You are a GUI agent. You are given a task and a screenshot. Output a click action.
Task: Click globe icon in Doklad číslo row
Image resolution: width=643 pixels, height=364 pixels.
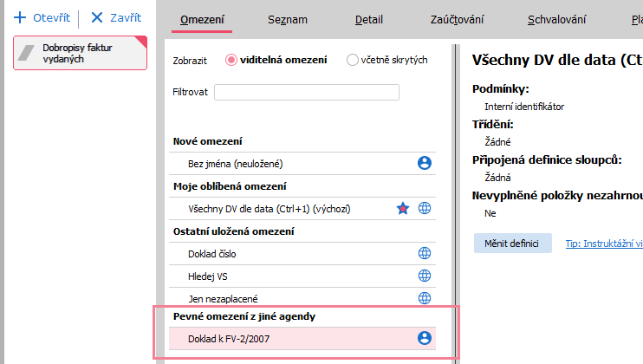[425, 253]
